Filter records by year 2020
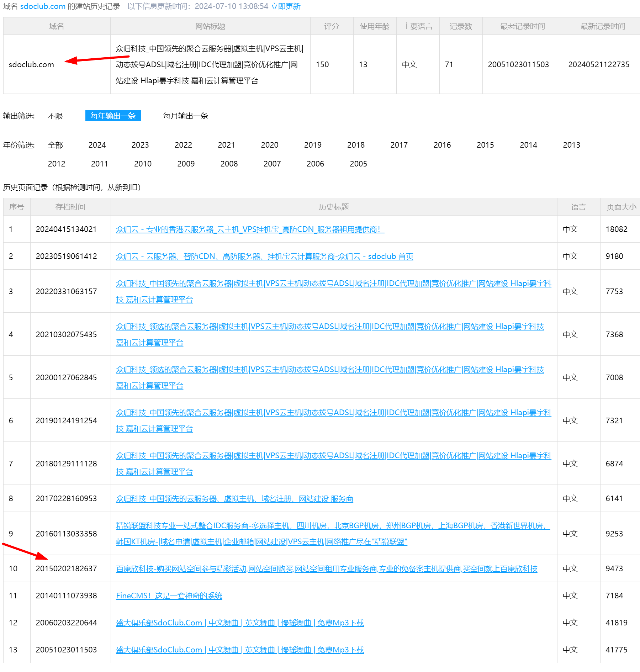Viewport: 640px width, 672px height. pyautogui.click(x=270, y=145)
